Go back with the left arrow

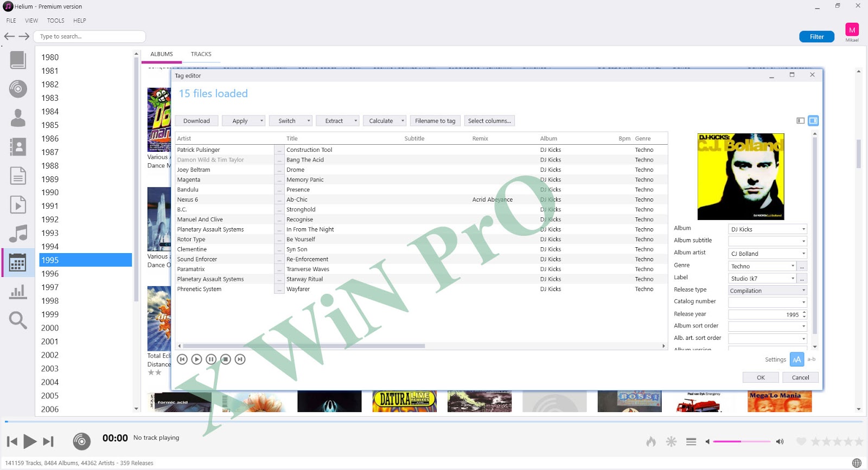coord(10,36)
